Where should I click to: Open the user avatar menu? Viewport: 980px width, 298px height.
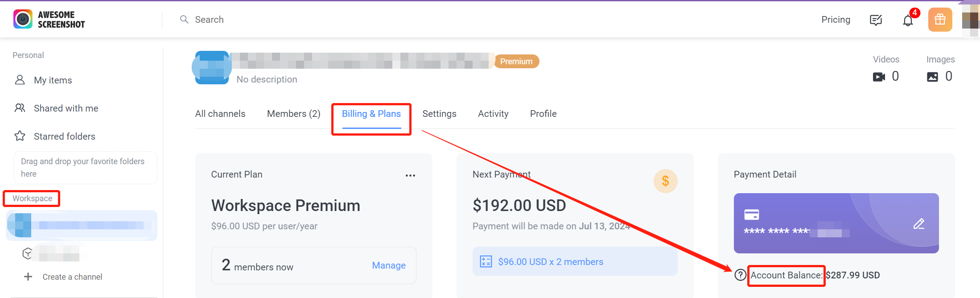tap(970, 20)
